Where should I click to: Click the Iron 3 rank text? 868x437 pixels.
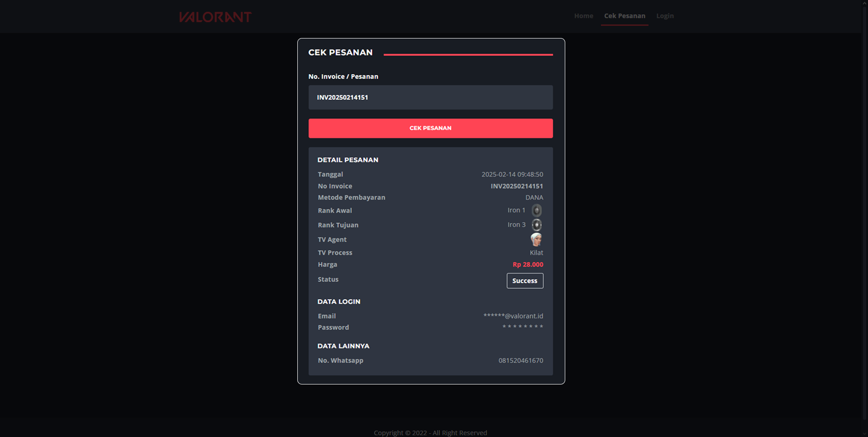[x=516, y=225]
